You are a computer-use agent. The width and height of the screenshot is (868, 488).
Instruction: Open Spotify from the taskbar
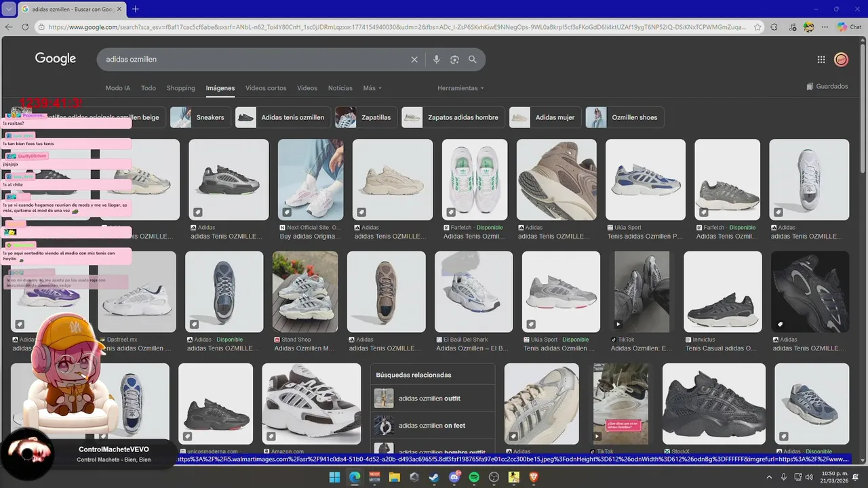(x=474, y=477)
